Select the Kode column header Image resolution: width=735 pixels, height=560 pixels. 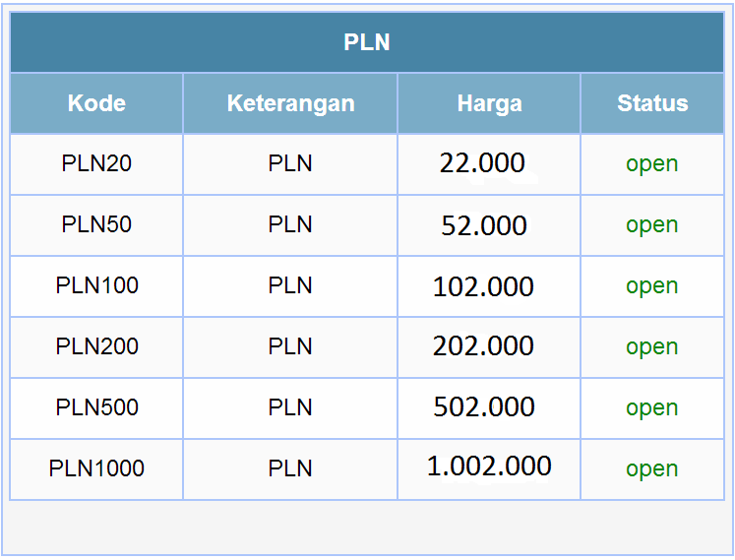tap(96, 103)
